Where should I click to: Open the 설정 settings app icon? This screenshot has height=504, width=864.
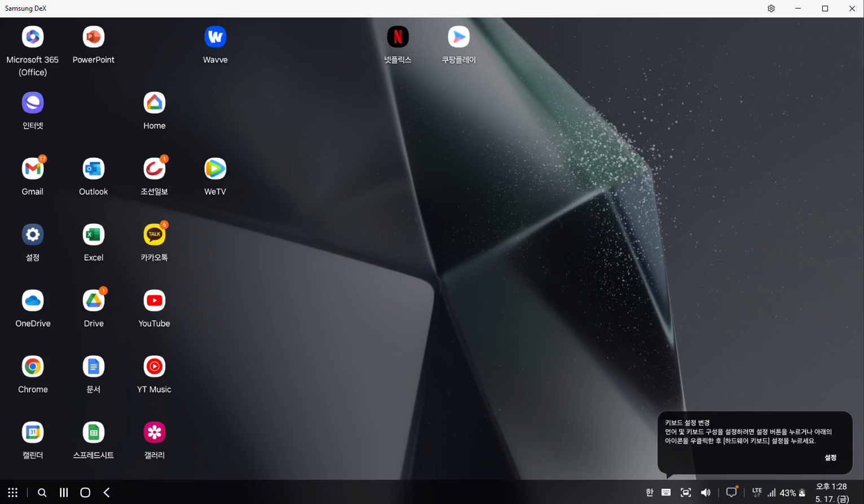click(33, 235)
